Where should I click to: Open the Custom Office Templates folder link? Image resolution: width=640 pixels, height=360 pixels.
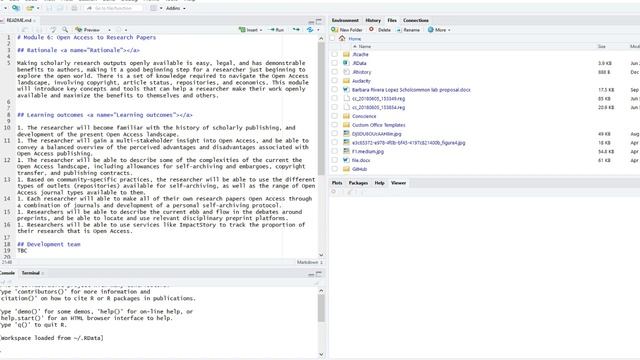pyautogui.click(x=378, y=125)
